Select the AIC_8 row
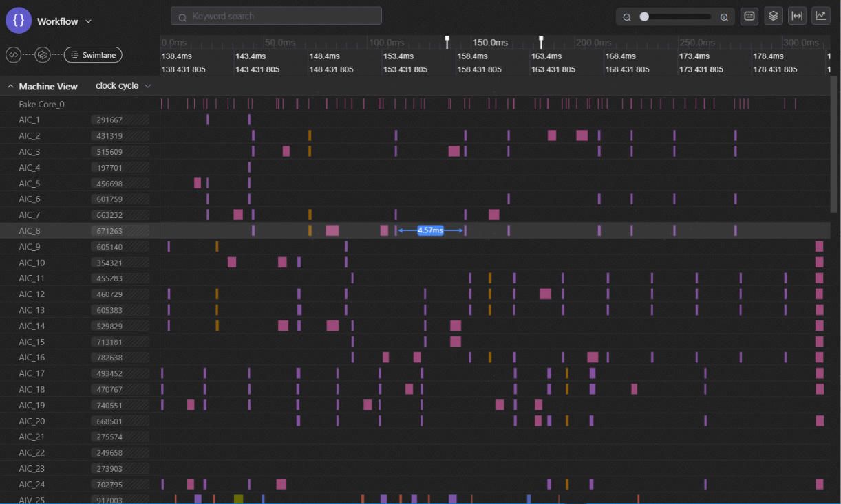Viewport: 841px width, 504px height. click(x=30, y=231)
